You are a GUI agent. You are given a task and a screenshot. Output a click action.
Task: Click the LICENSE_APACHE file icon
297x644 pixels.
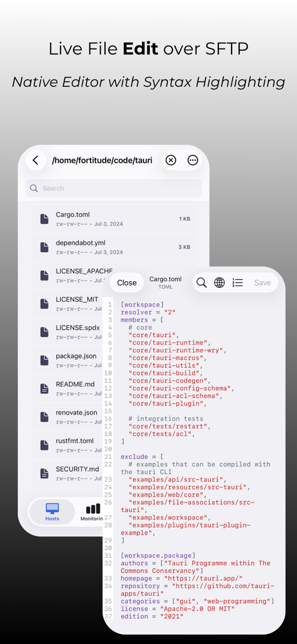point(45,275)
